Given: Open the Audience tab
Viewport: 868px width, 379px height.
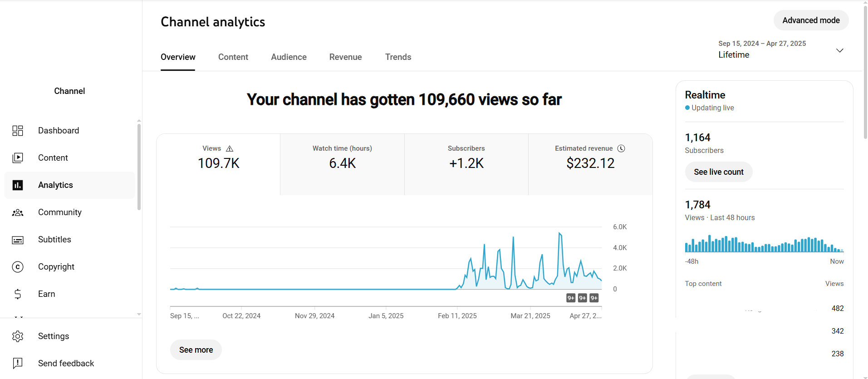Looking at the screenshot, I should (289, 57).
